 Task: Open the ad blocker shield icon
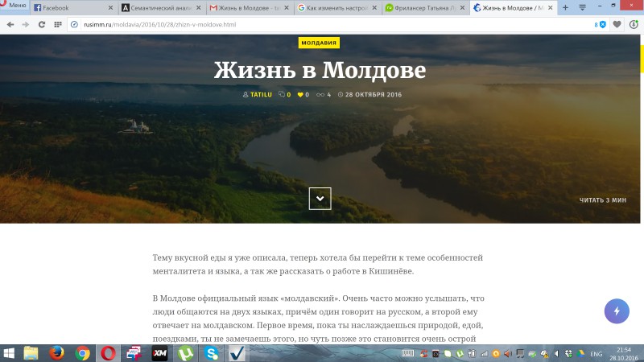pos(602,25)
